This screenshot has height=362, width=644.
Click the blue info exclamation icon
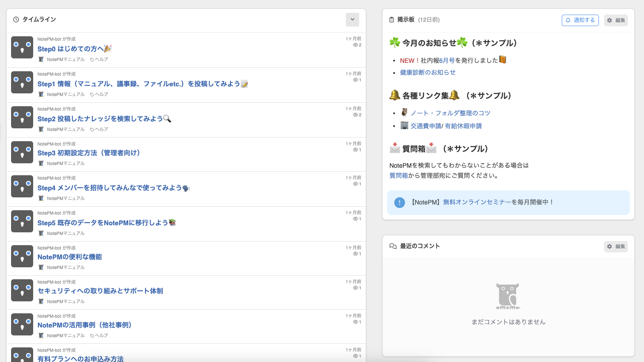[x=399, y=203]
